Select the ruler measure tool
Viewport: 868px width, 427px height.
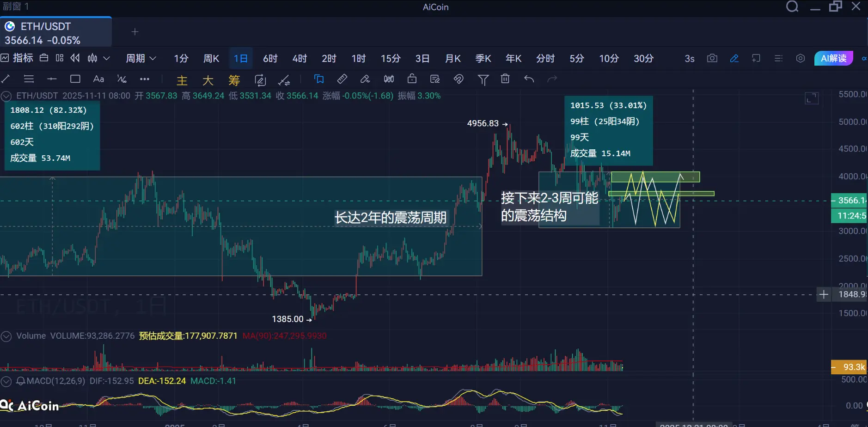click(342, 79)
